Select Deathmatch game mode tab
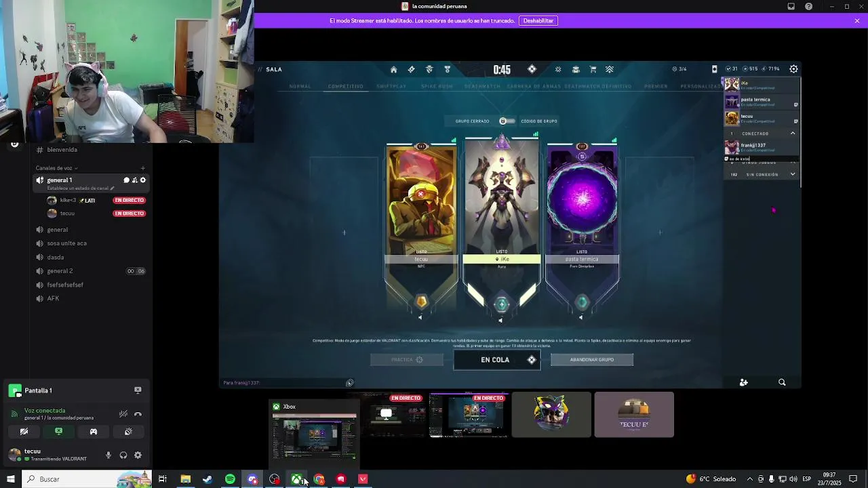 pyautogui.click(x=482, y=87)
